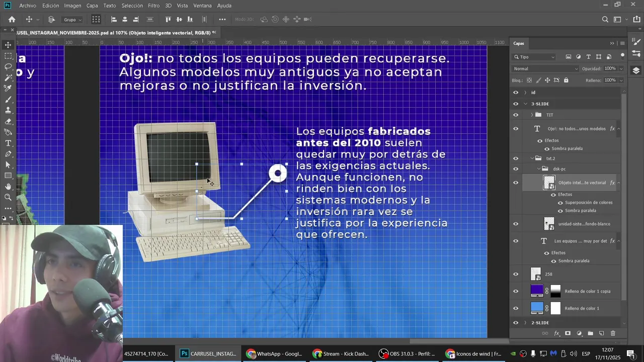Viewport: 644px width, 362px height.
Task: Click the align left edges icon
Action: click(x=114, y=20)
